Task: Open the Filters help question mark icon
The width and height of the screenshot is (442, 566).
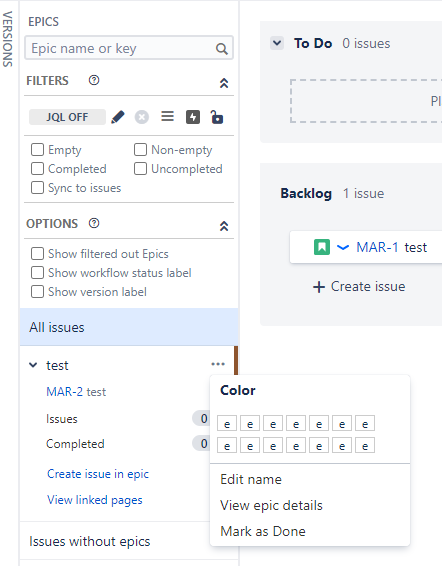Action: [94, 80]
